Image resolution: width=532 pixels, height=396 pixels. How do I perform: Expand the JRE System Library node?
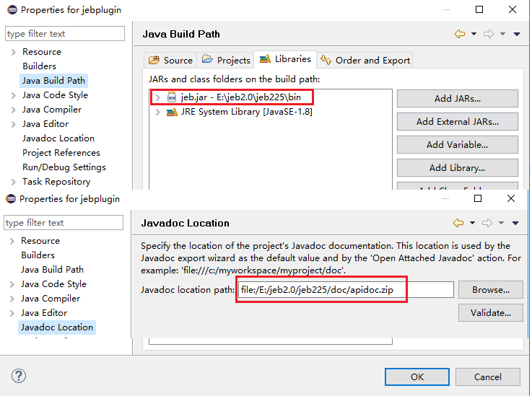coord(157,112)
